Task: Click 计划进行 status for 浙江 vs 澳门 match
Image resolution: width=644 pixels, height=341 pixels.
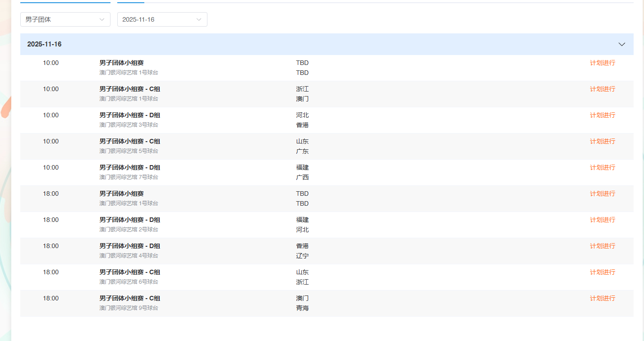Action: tap(603, 89)
